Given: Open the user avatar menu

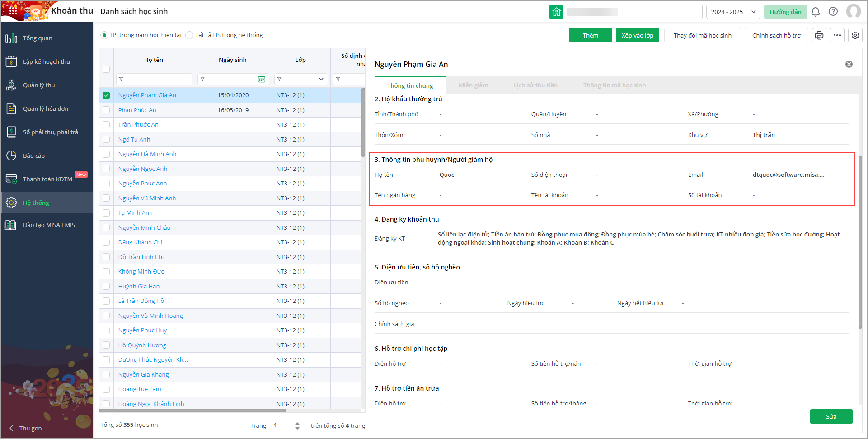Looking at the screenshot, I should 853,11.
